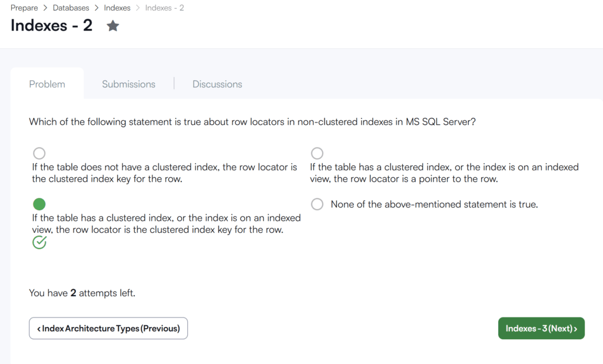Continue to Indexes - 3 (Next)
603x364 pixels.
[541, 328]
